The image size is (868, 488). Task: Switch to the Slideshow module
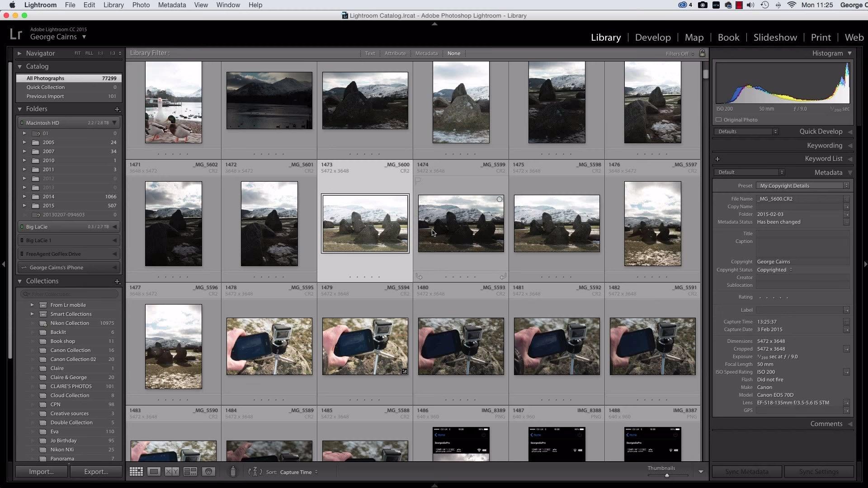click(x=775, y=38)
